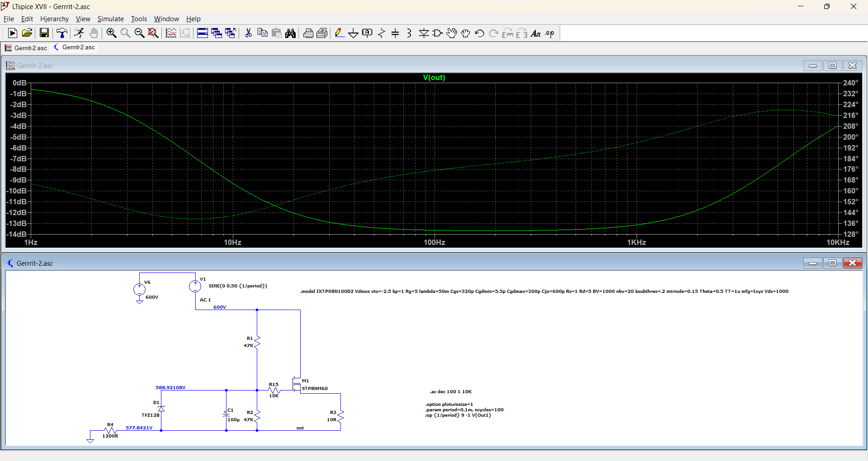This screenshot has width=868, height=461.
Task: Click the Close all windows toolbar icon
Action: click(x=231, y=33)
